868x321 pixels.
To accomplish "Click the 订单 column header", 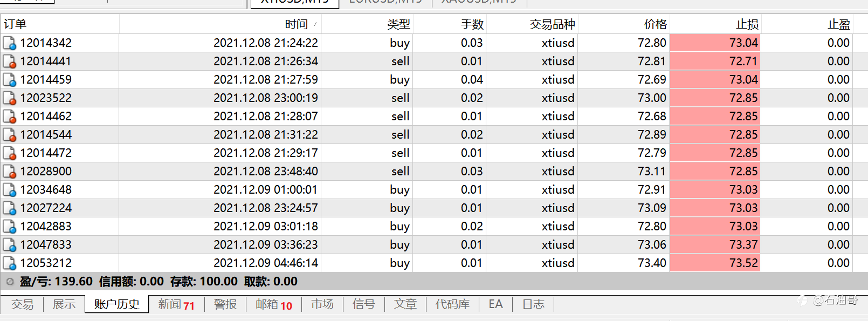I will point(15,24).
